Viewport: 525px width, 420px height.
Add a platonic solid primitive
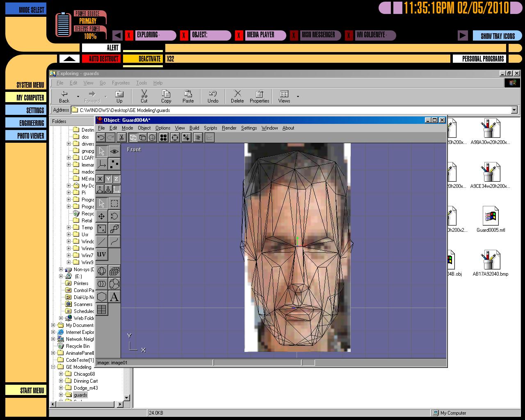pyautogui.click(x=114, y=284)
